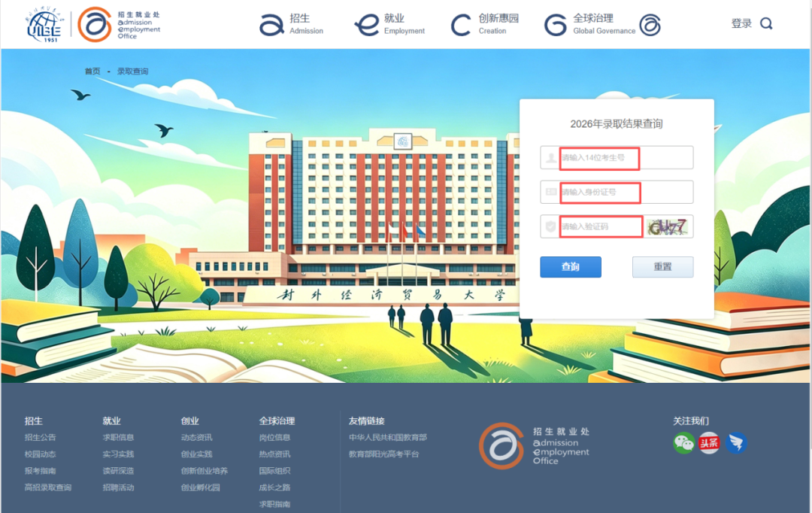This screenshot has height=513, width=812.
Task: Open footer link 招聘活动
Action: tap(119, 487)
